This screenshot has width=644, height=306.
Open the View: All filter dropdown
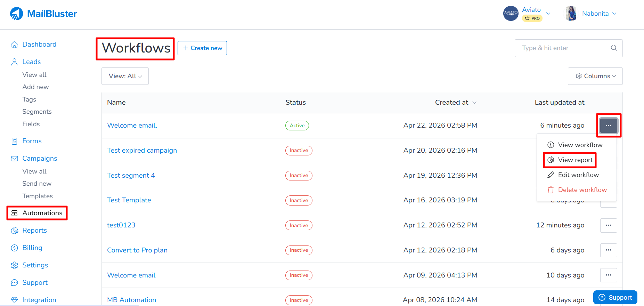(125, 76)
